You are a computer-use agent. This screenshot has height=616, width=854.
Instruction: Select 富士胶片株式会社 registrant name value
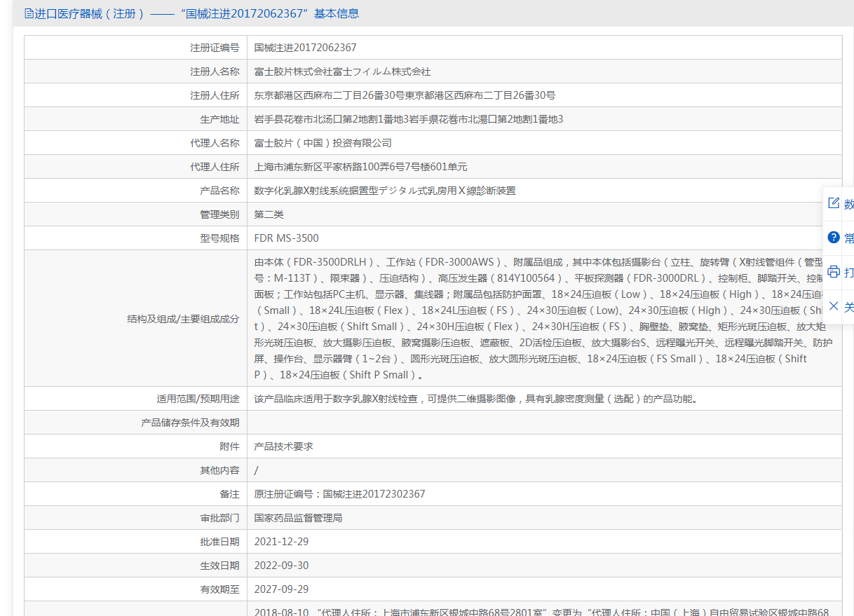coord(342,71)
